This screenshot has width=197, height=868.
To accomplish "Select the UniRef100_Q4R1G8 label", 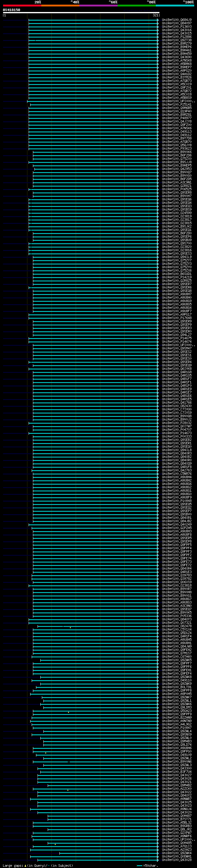I will [177, 372].
